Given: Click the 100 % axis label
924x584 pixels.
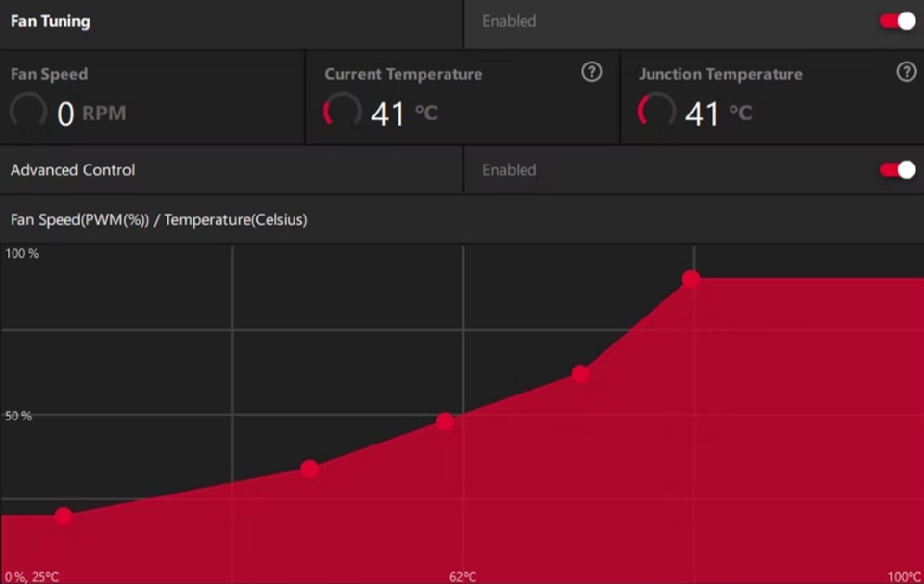Looking at the screenshot, I should tap(22, 253).
